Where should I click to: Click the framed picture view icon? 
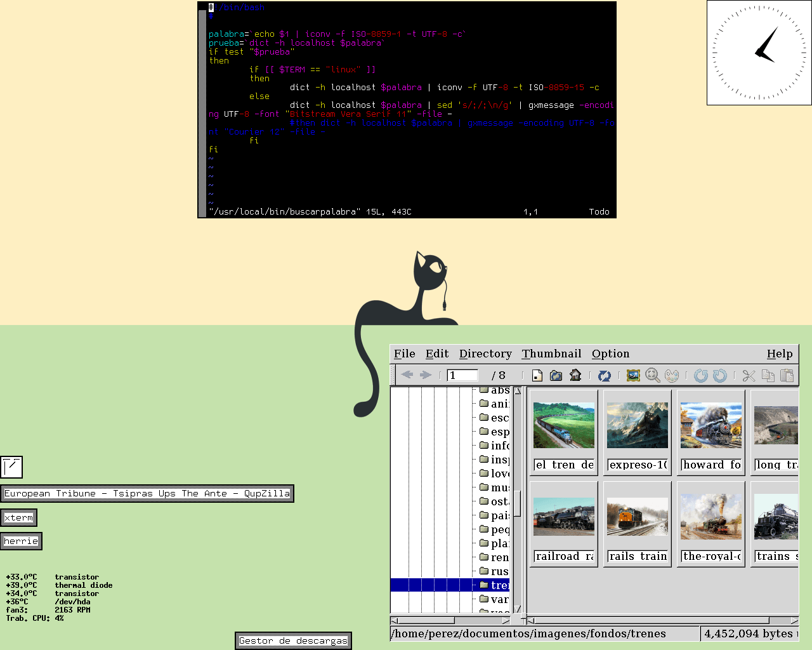coord(633,375)
